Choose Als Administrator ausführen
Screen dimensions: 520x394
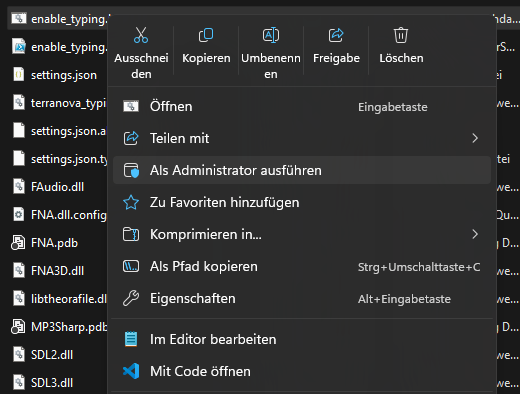click(x=302, y=170)
